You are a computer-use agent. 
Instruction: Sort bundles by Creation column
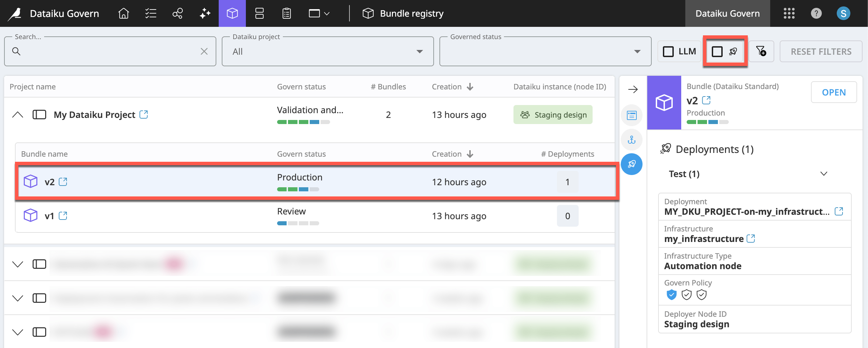pos(452,154)
